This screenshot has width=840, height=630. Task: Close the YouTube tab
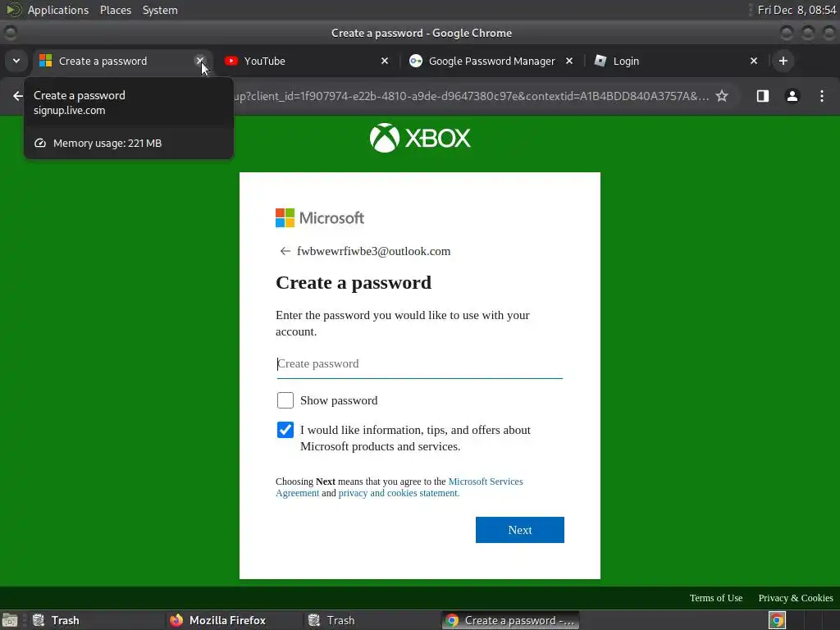385,61
